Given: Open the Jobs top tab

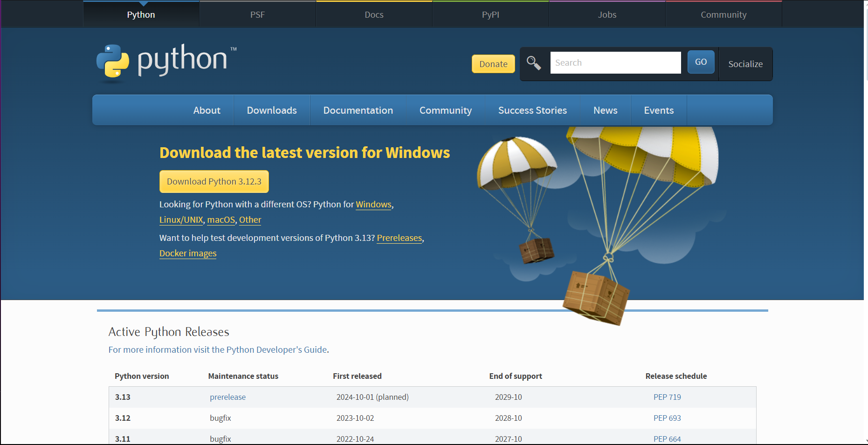Looking at the screenshot, I should coord(607,14).
